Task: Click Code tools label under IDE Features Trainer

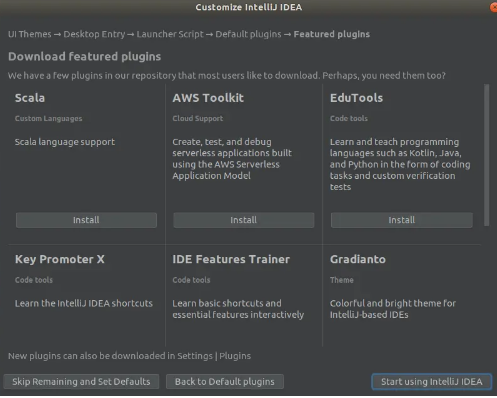Action: 191,280
